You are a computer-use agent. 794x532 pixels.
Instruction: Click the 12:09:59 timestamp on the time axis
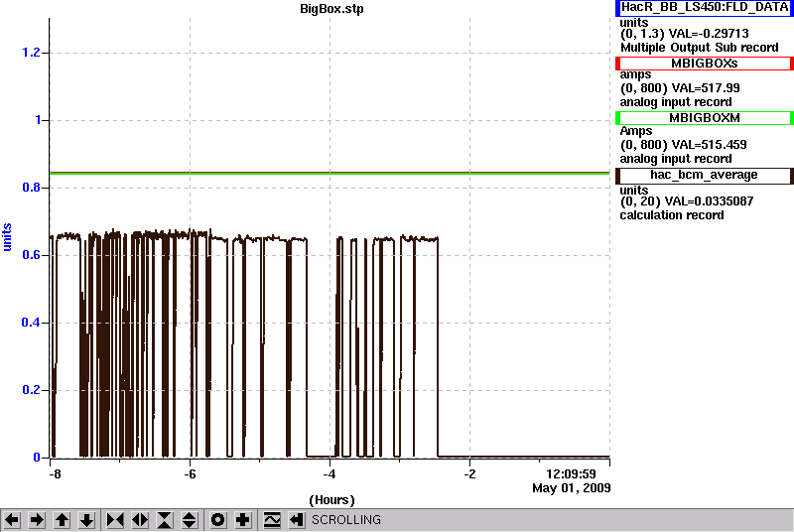[x=572, y=474]
